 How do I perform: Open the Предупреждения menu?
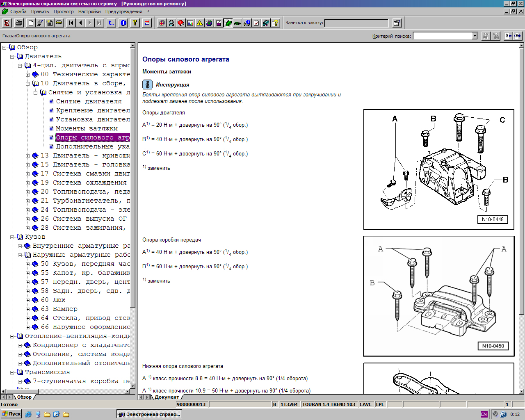(x=123, y=11)
